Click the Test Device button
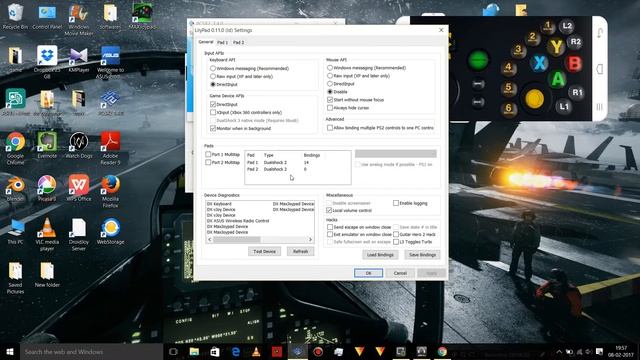 (264, 251)
